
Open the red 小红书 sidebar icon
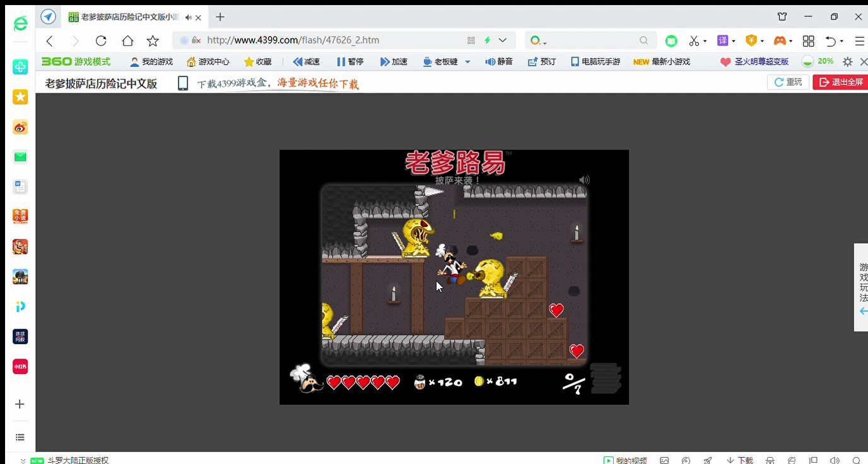click(20, 366)
